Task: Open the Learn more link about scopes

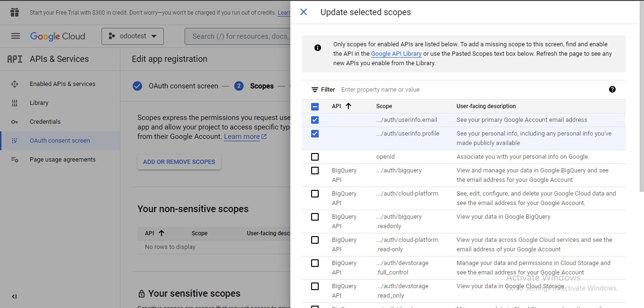Action: (x=242, y=137)
